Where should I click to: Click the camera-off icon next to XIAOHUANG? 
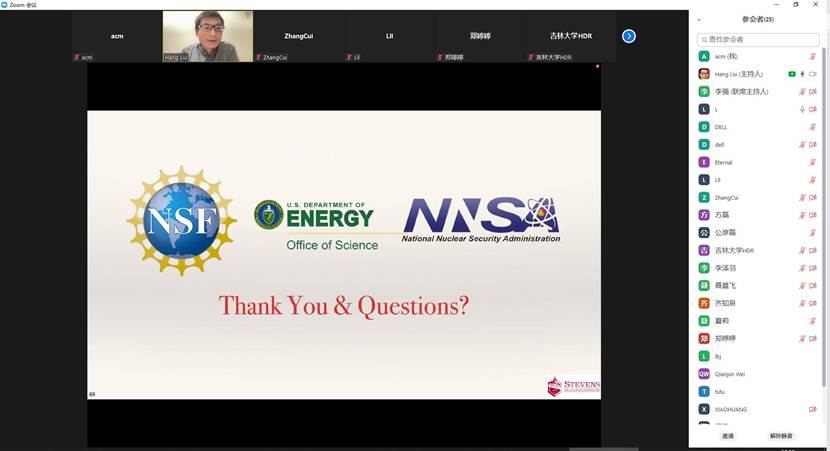click(x=812, y=409)
